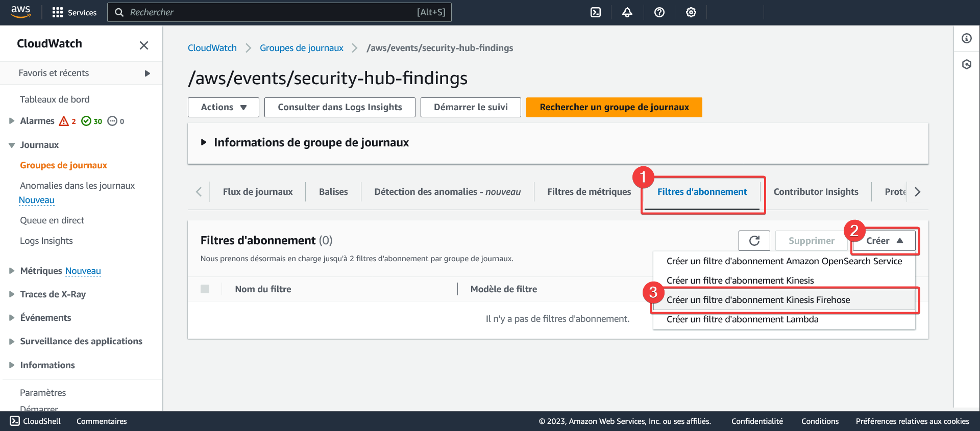
Task: Follow Groupes de journaux breadcrumb link
Action: pyautogui.click(x=302, y=48)
